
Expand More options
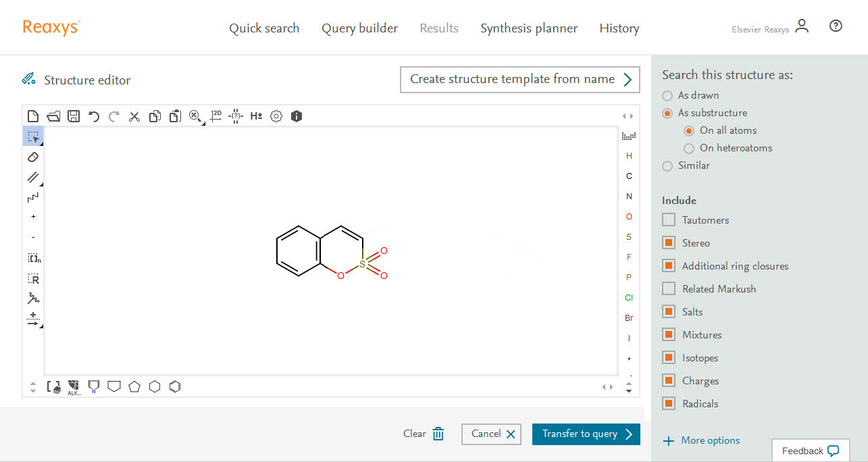coord(702,441)
